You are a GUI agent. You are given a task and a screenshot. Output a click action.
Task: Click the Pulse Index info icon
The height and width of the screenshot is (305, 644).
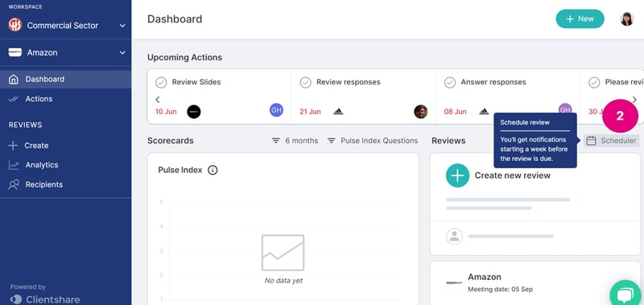point(213,170)
